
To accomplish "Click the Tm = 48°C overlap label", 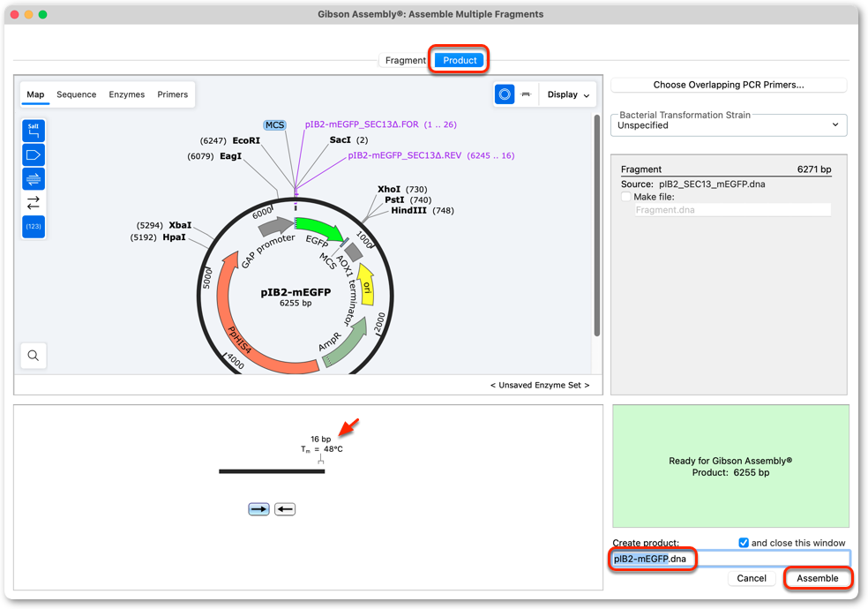I will tap(322, 449).
